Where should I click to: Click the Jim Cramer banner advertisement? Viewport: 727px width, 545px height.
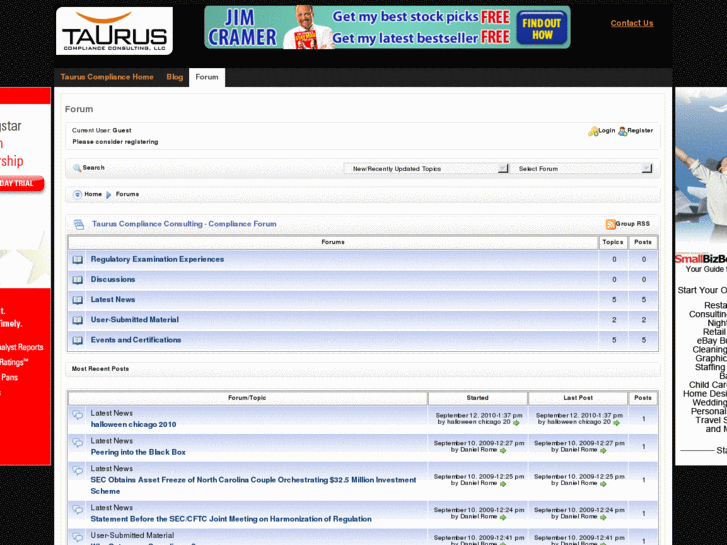[x=388, y=27]
